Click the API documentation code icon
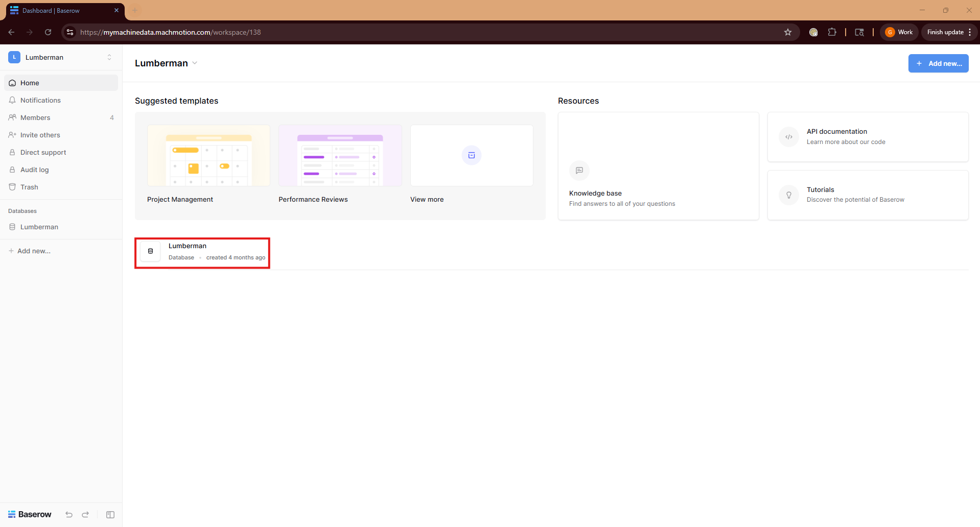This screenshot has height=527, width=980. (789, 137)
